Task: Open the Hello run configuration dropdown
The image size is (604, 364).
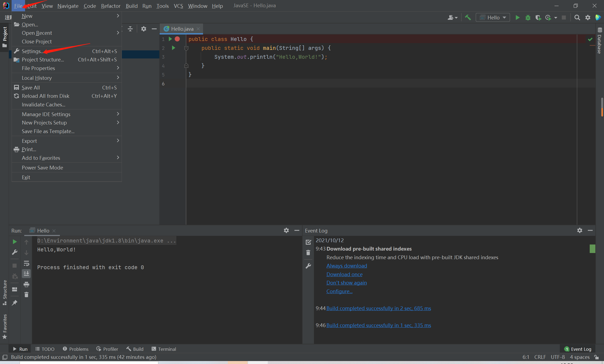Action: point(493,18)
